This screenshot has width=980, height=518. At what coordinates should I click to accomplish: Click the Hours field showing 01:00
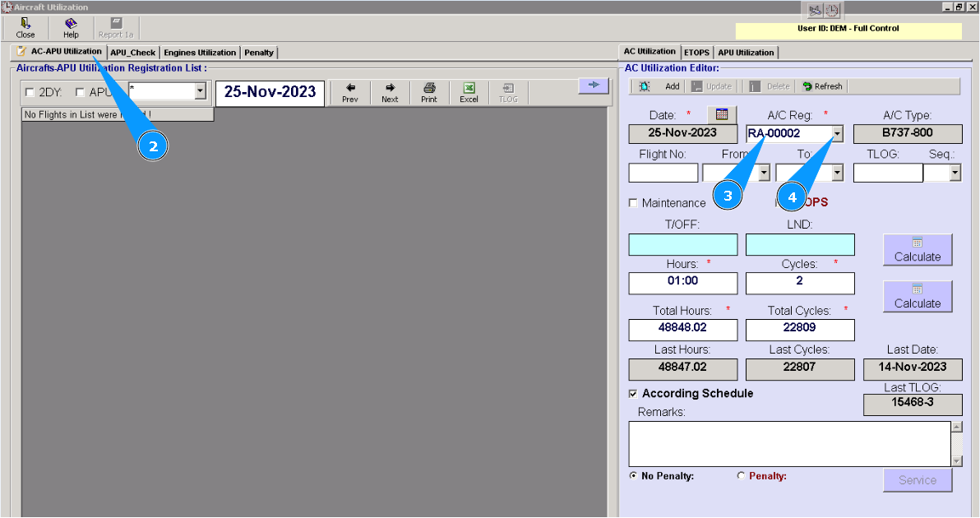(683, 283)
